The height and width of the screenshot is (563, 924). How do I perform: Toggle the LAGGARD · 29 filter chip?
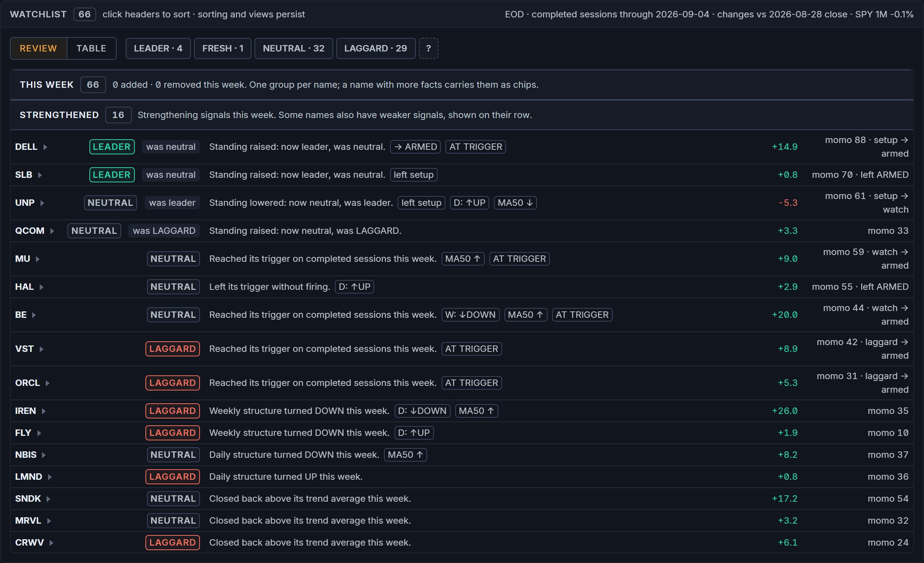point(376,48)
